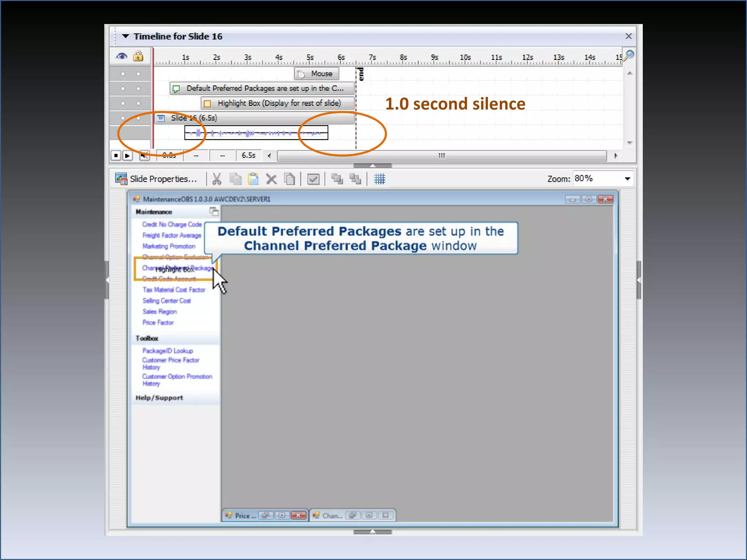
Task: Toggle lock dot for Default Preferred Packages caption row
Action: coord(138,89)
